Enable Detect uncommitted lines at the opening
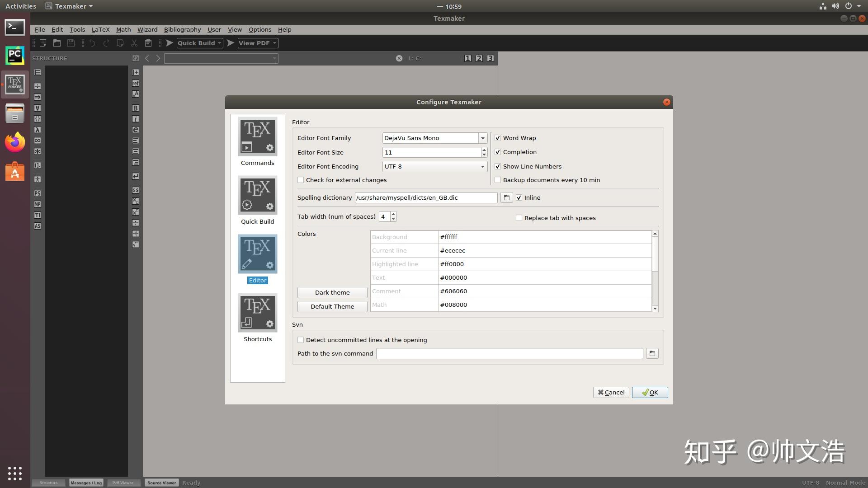The image size is (868, 488). [301, 340]
